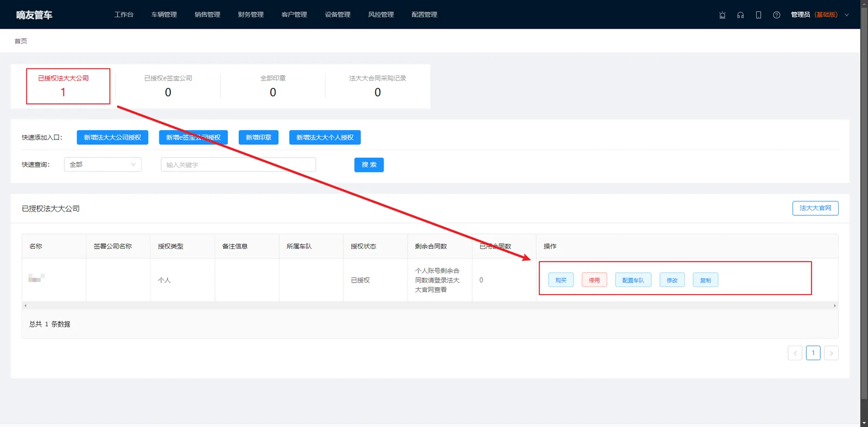Click the 搜索 button

369,165
